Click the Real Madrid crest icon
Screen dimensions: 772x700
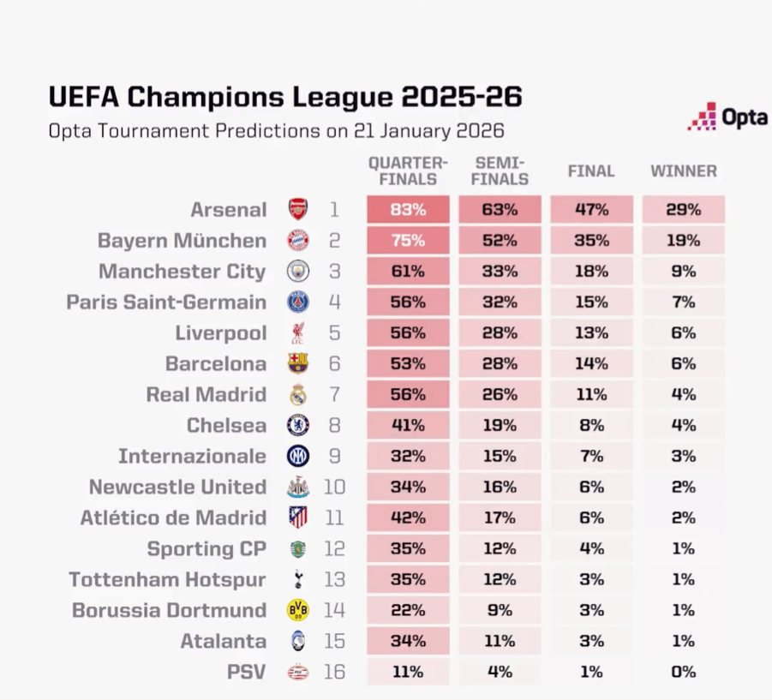[x=298, y=395]
